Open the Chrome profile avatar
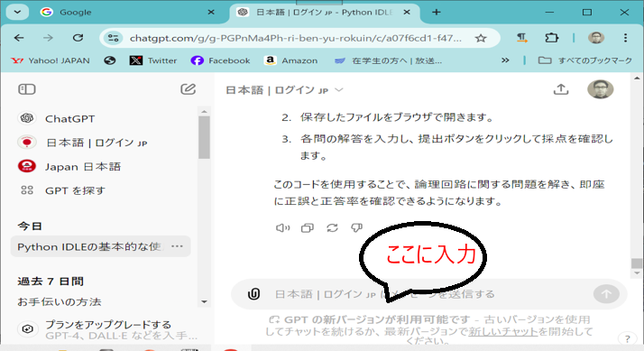This screenshot has height=351, width=644. [x=596, y=38]
